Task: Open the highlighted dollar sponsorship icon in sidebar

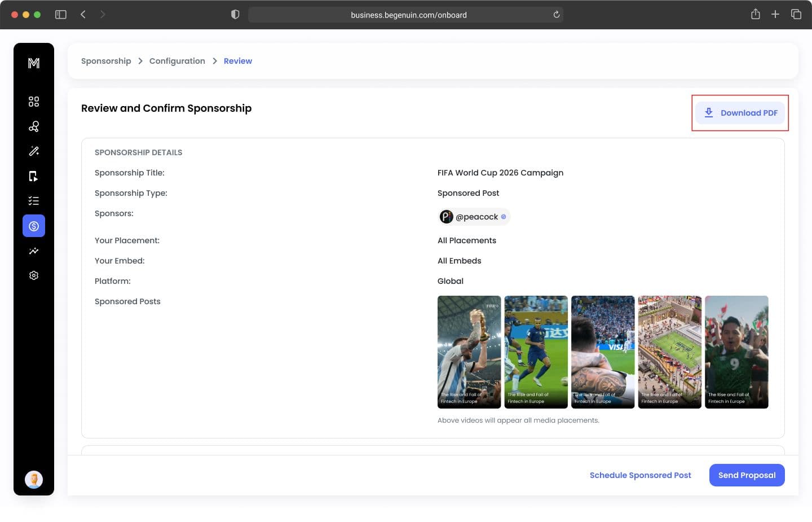Action: coord(34,226)
